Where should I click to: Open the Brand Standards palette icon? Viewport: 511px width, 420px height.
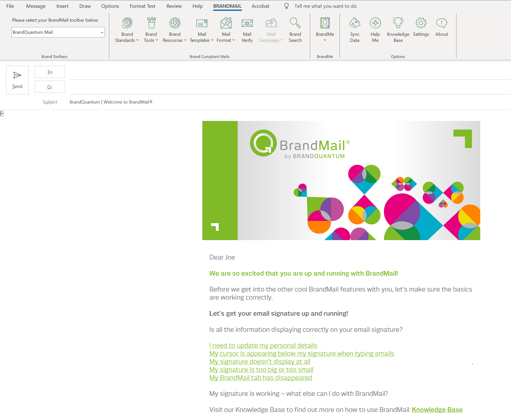point(127,23)
